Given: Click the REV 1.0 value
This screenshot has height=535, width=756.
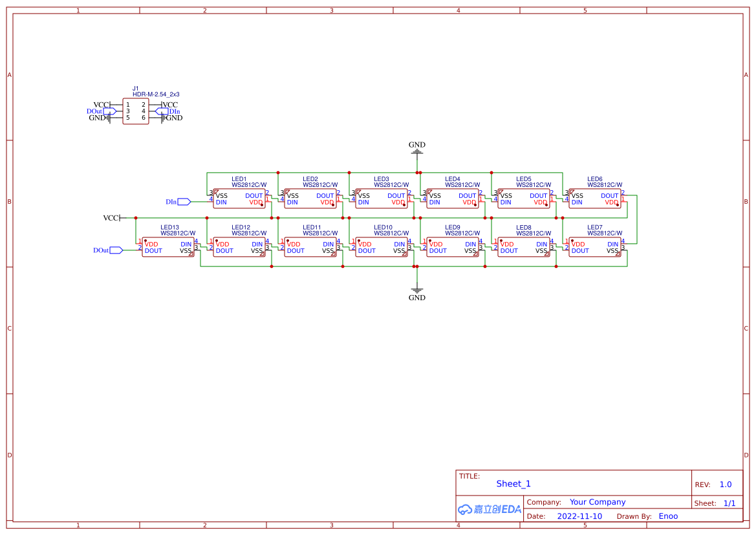Looking at the screenshot, I should click(x=724, y=484).
